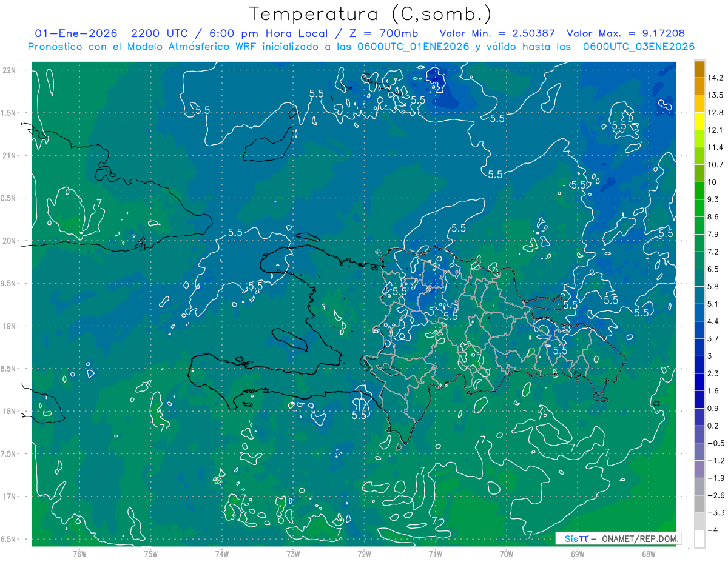Click the '70W' longitude label
The width and height of the screenshot is (728, 562).
pos(507,554)
